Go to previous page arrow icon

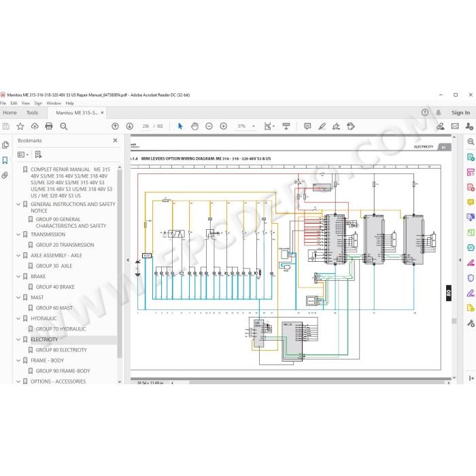[115, 126]
